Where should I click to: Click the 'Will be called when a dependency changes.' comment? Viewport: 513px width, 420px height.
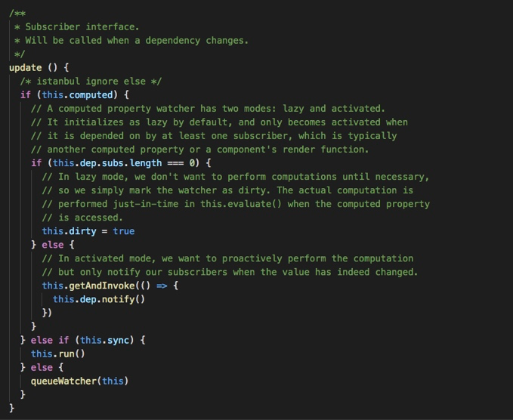pos(137,41)
